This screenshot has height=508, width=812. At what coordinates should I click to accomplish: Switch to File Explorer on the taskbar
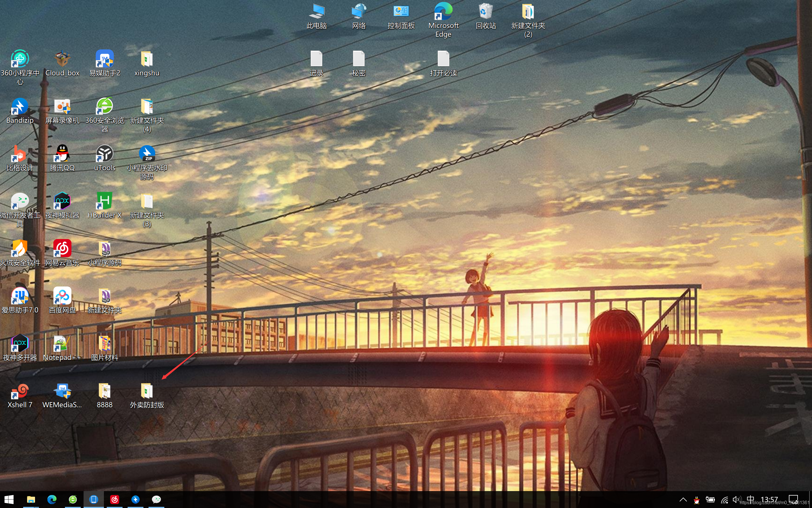click(x=31, y=500)
